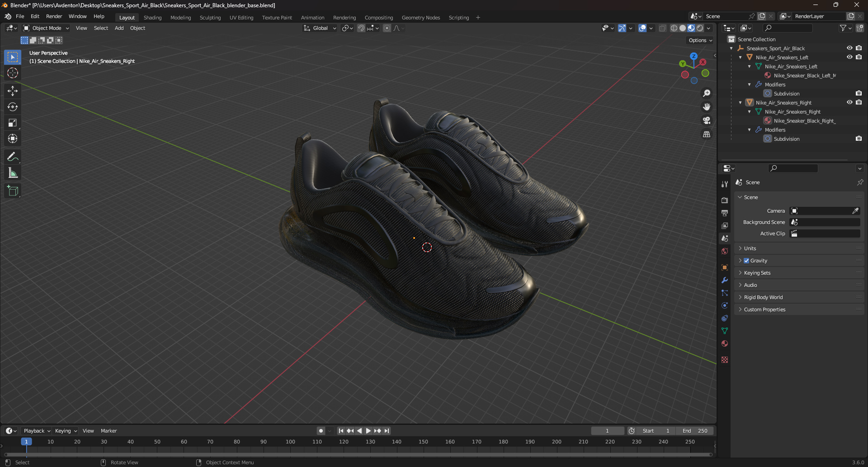Open the Object Data mesh properties tab

point(725,331)
